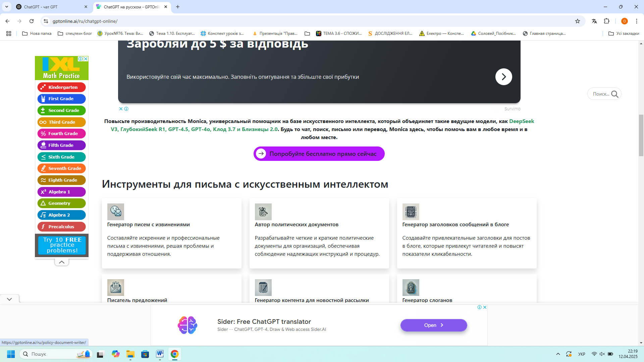Screen dimensions: 644x362
Task: Open the Усі закладки folder
Action: tap(624, 34)
